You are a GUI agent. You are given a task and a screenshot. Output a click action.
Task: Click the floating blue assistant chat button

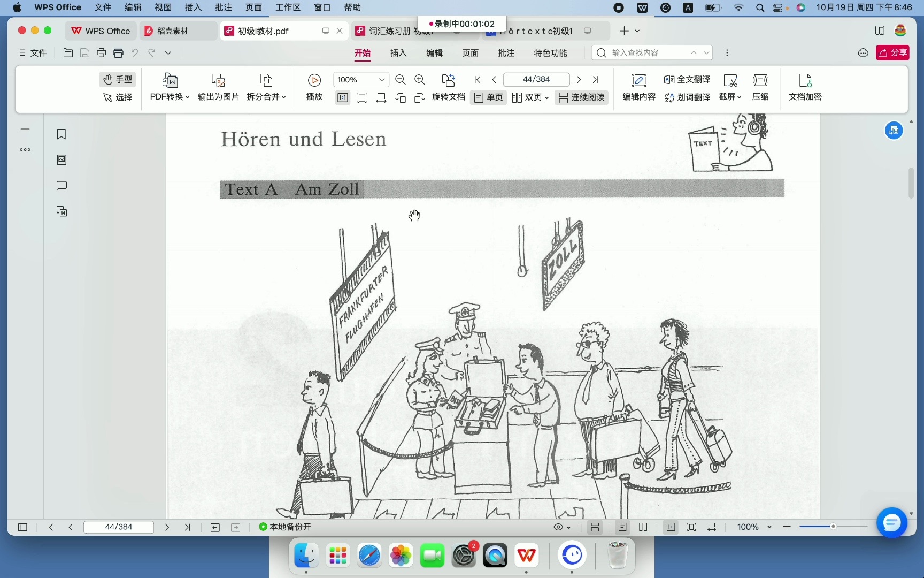tap(891, 522)
